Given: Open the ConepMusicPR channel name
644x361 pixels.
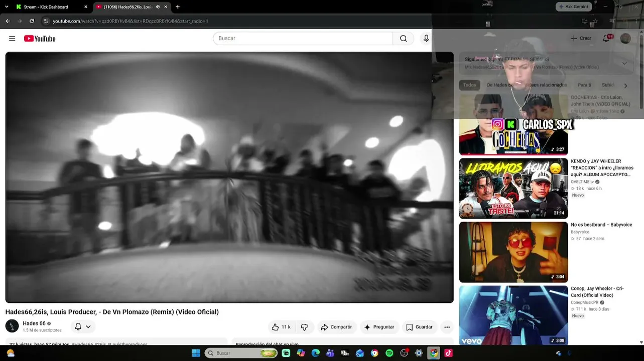Looking at the screenshot, I should (x=584, y=303).
